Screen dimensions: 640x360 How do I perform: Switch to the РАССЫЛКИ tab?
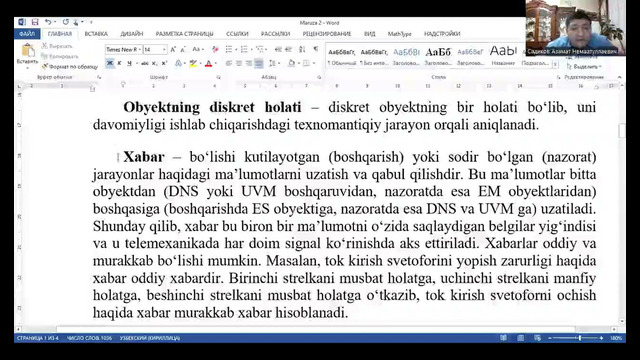[276, 34]
